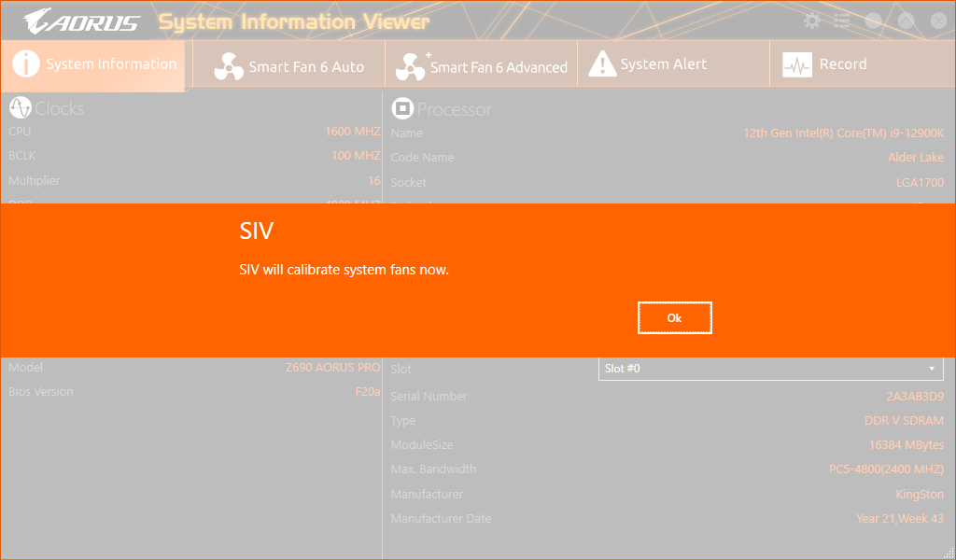Screen dimensions: 956x560
Task: Click the 'SIV' dialog title
Action: [x=256, y=231]
